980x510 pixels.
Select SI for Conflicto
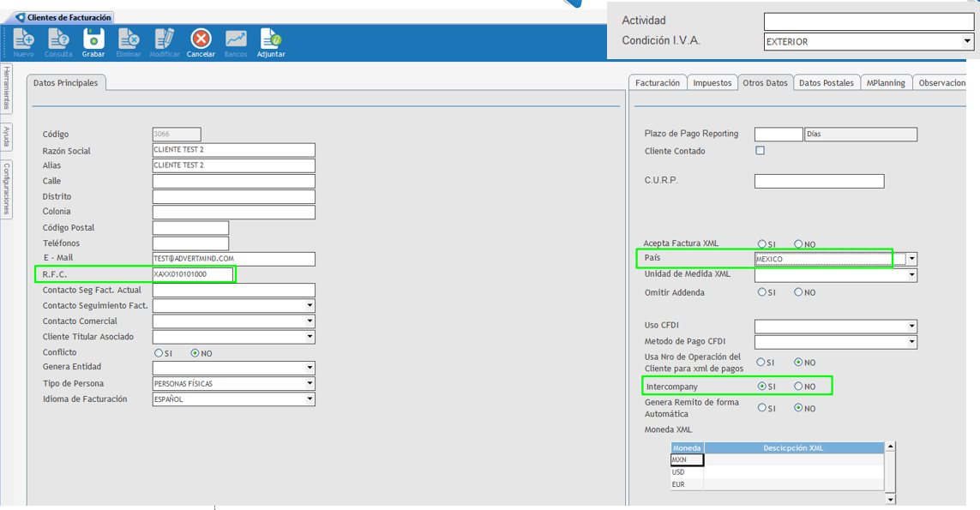(158, 353)
